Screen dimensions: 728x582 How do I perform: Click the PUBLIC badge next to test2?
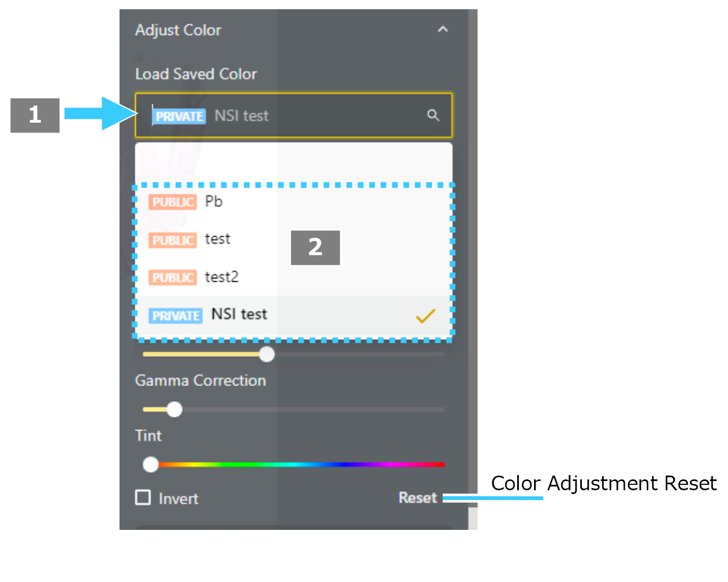(x=173, y=277)
